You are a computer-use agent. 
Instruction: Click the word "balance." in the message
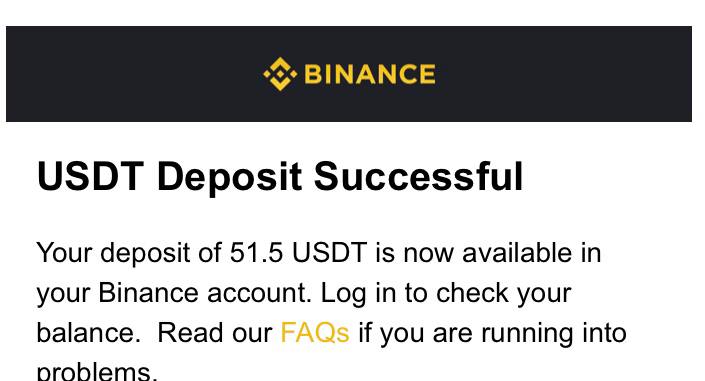89,333
